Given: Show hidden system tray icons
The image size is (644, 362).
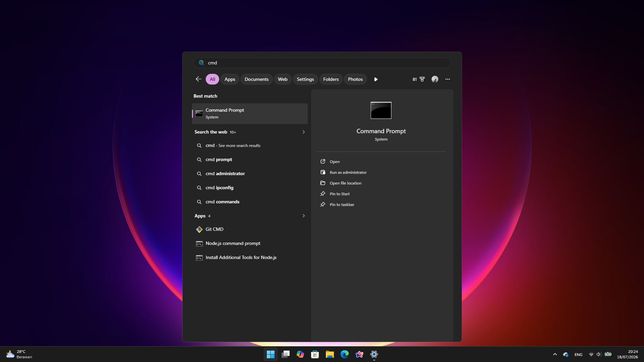Looking at the screenshot, I should 555,354.
